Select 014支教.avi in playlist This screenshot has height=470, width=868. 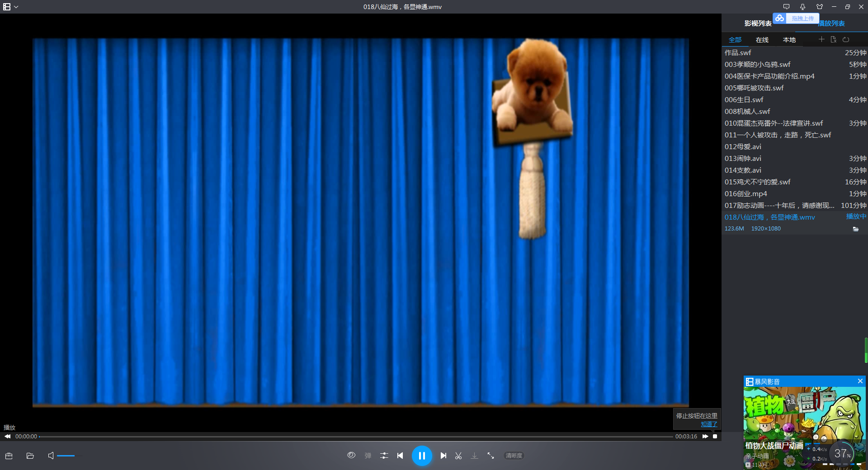[x=795, y=170]
